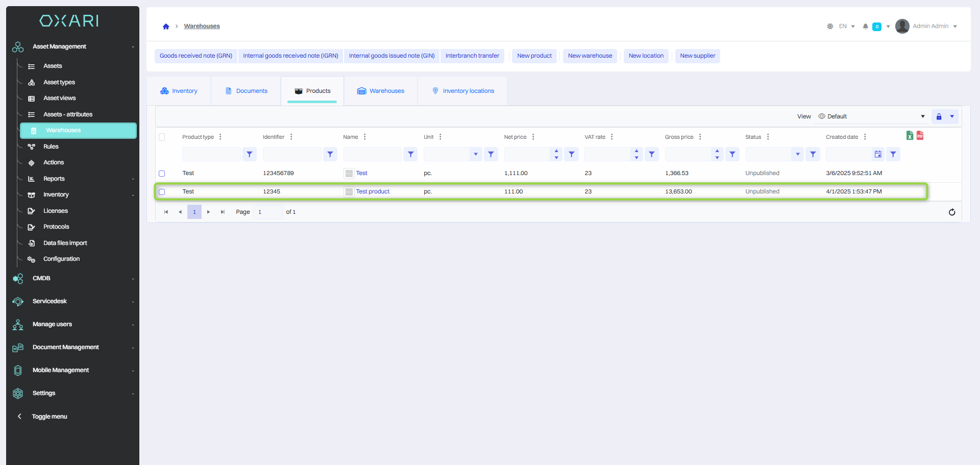Viewport: 980px width, 465px height.
Task: Expand the Status filter dropdown
Action: 797,154
